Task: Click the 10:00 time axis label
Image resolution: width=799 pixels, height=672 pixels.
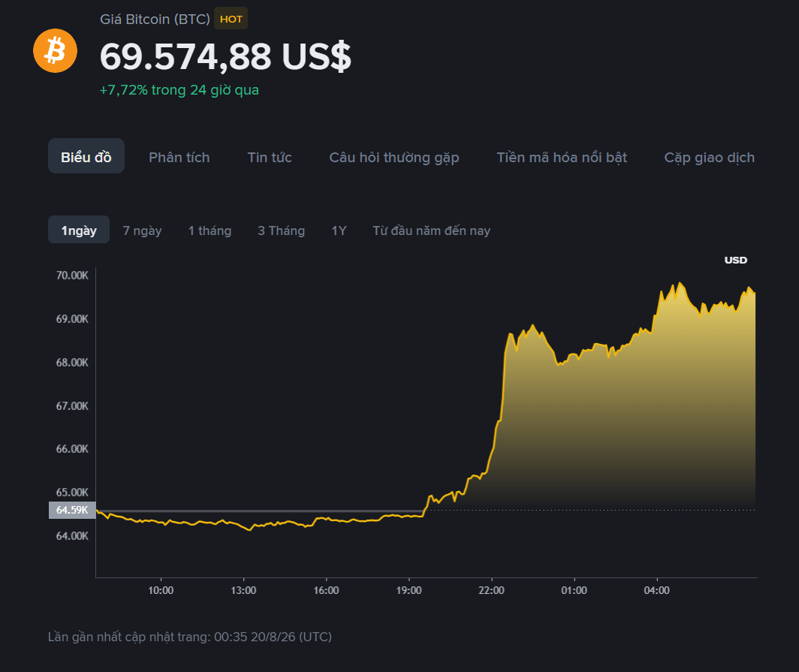Action: [161, 590]
